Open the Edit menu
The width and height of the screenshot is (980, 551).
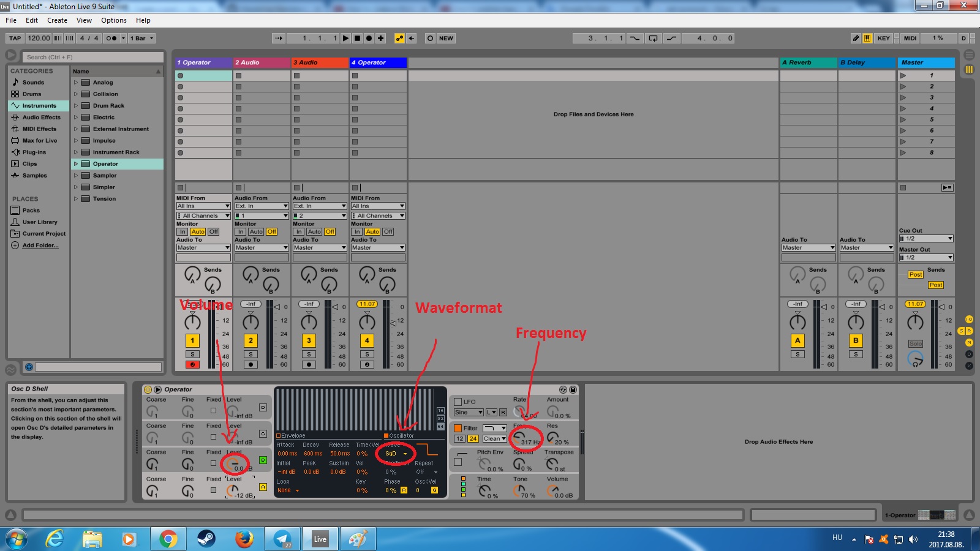32,20
